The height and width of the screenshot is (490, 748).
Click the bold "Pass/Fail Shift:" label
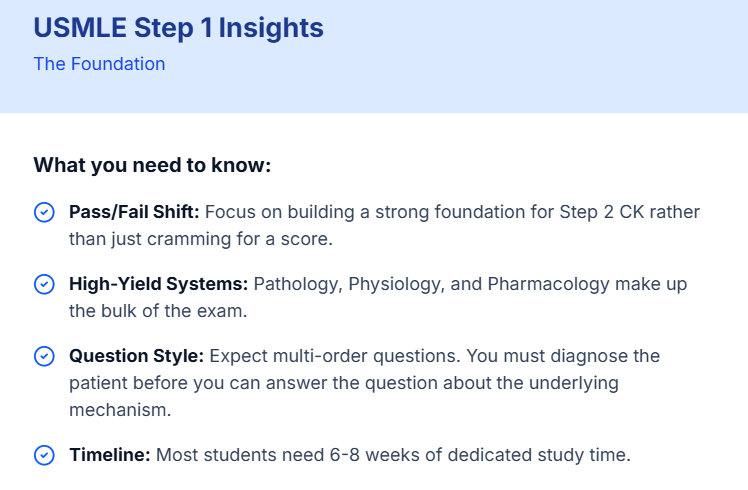click(133, 212)
